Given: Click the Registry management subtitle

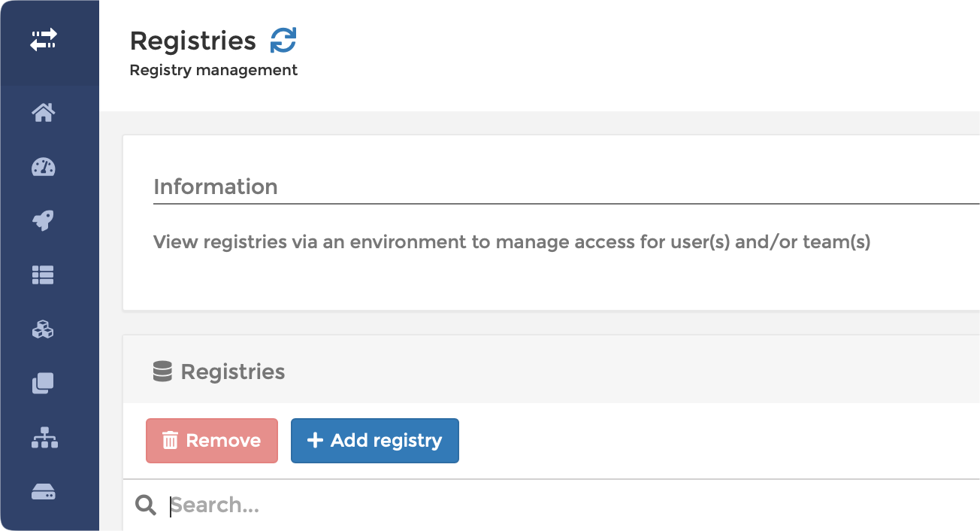Looking at the screenshot, I should click(214, 70).
